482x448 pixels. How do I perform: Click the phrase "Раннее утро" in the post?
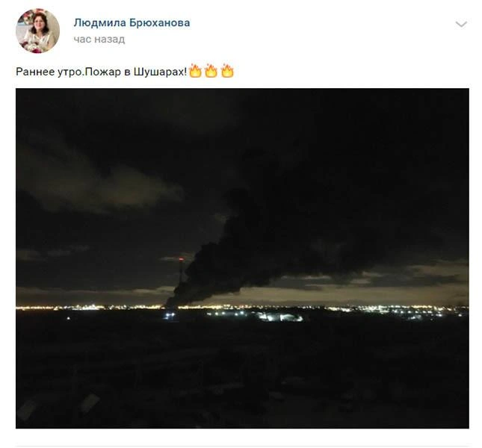[49, 72]
